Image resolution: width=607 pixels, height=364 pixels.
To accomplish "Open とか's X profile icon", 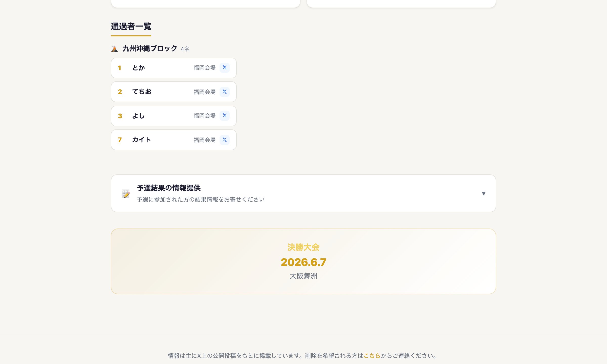I will (224, 68).
